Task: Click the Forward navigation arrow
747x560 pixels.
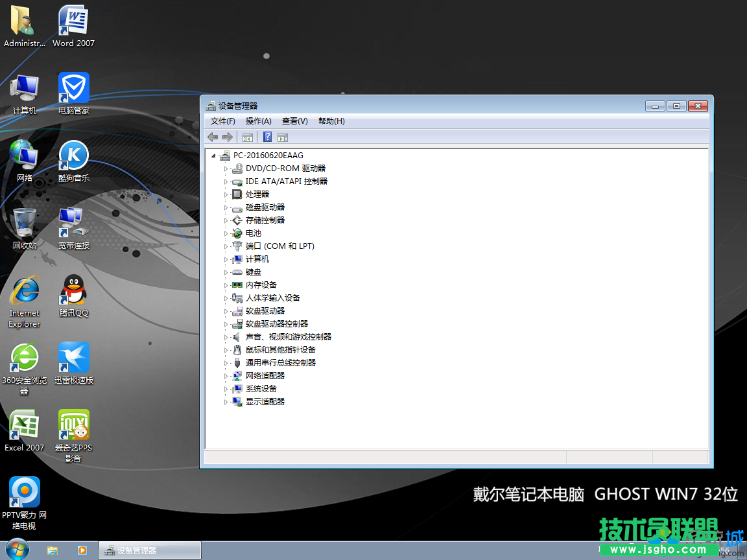Action: [x=228, y=137]
